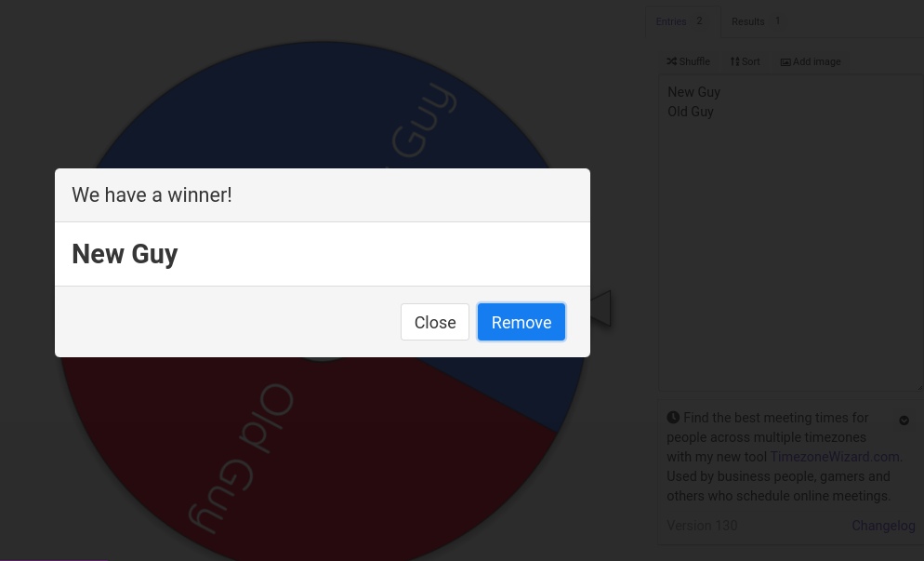This screenshot has width=924, height=561.
Task: Click the Shuffle entries icon
Action: click(x=671, y=61)
